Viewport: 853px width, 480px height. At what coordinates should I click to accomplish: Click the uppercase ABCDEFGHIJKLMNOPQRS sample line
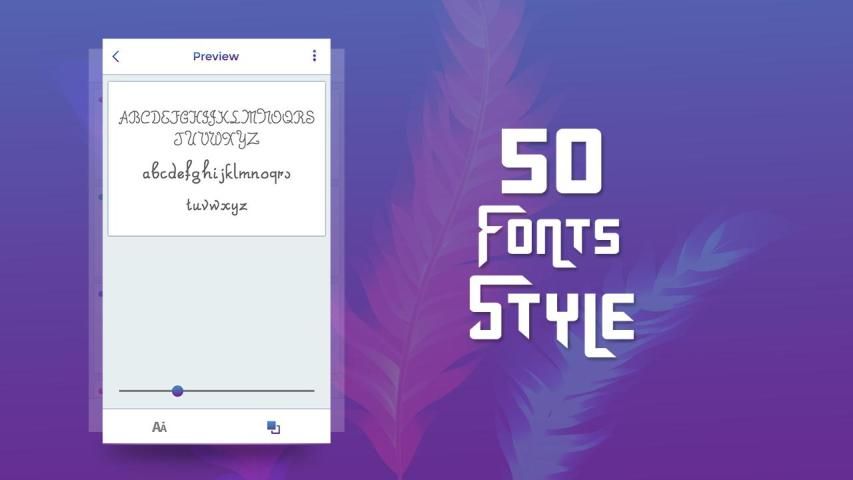[x=216, y=117]
